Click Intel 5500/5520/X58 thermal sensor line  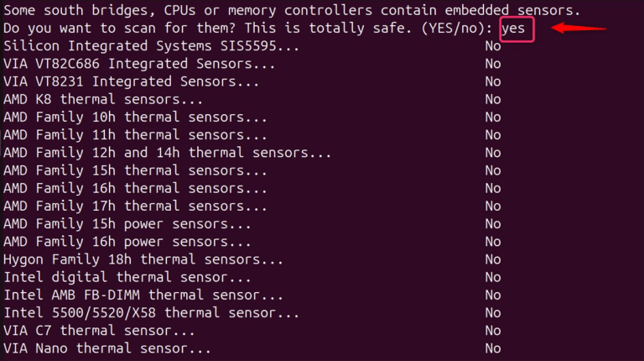pos(152,313)
